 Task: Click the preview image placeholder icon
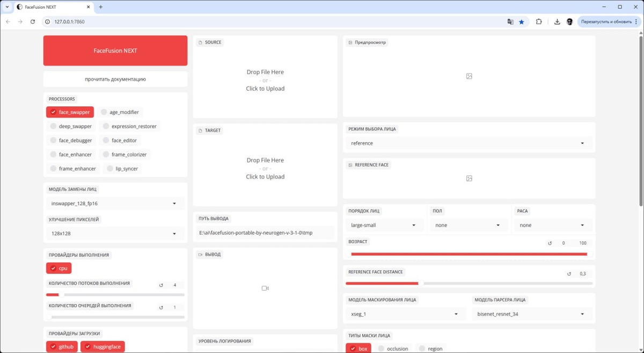pos(469,76)
